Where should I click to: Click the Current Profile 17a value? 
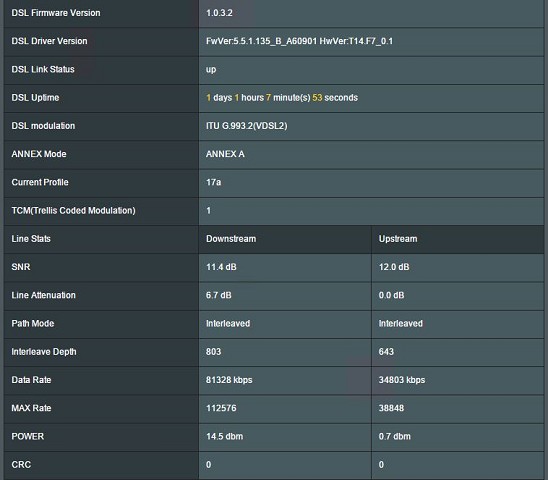(213, 182)
